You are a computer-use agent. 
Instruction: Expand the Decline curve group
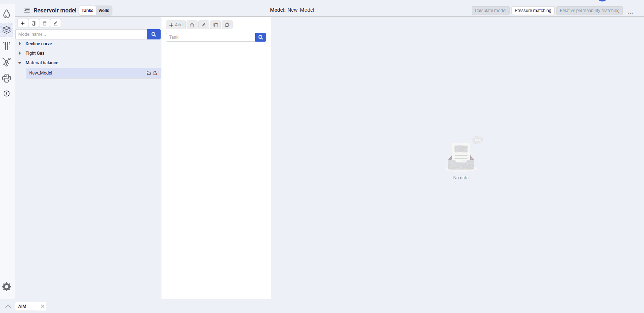[20, 44]
